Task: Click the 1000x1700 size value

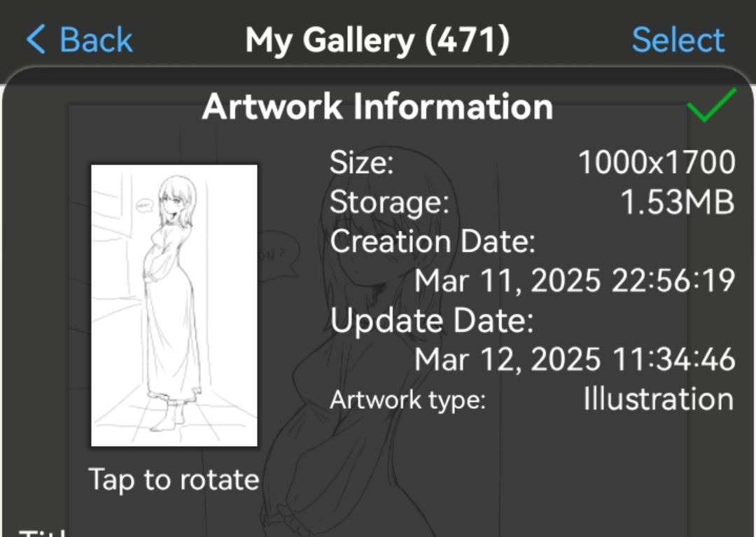Action: point(657,163)
